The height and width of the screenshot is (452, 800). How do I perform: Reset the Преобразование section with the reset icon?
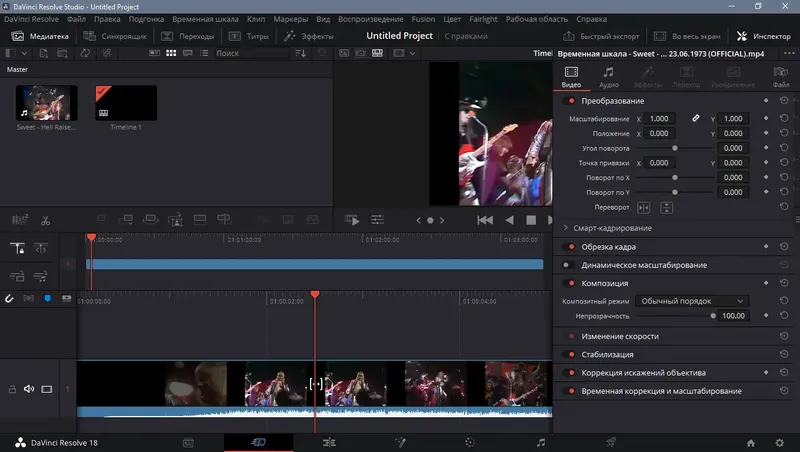point(784,101)
